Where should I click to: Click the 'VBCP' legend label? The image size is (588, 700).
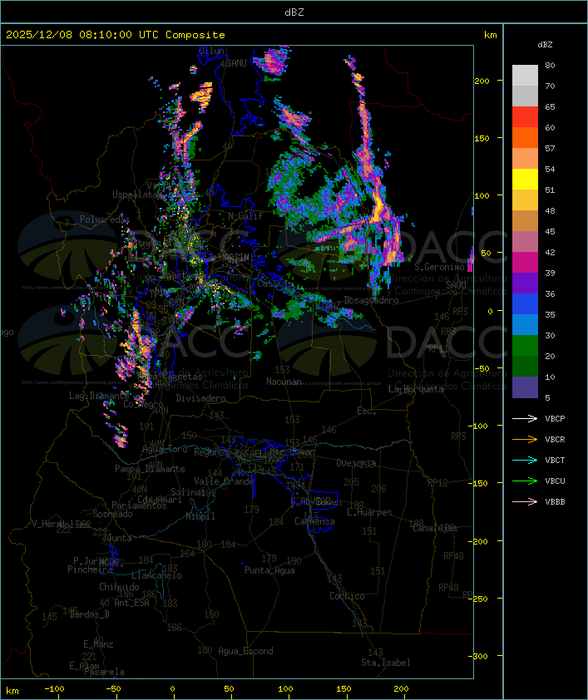pos(555,419)
